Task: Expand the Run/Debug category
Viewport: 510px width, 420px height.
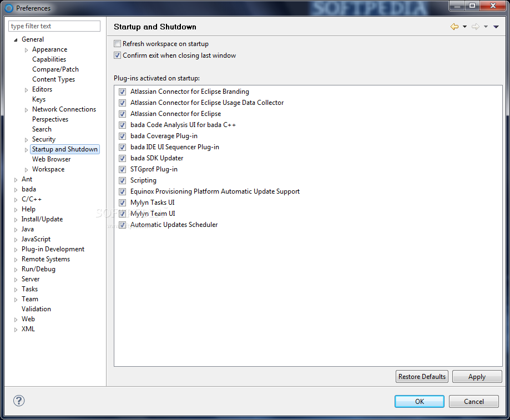Action: click(x=16, y=270)
